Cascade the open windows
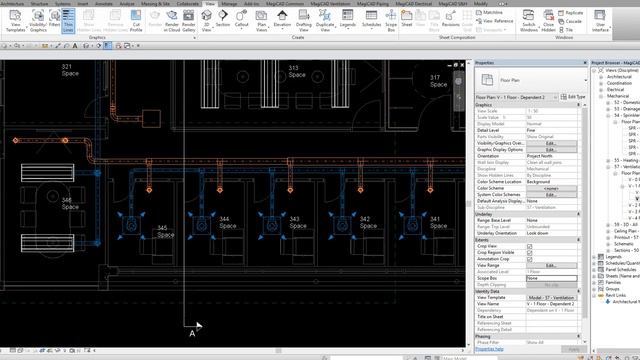The image size is (640, 360). click(x=570, y=21)
